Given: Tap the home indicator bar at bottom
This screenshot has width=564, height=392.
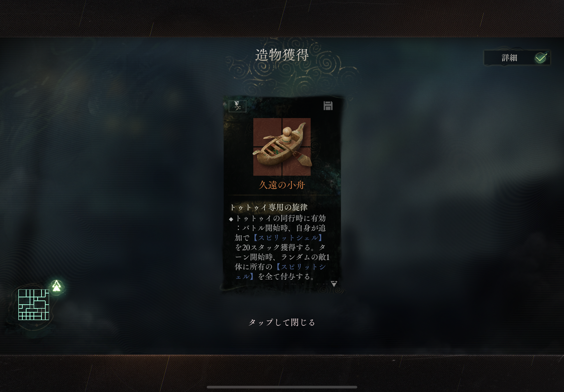Looking at the screenshot, I should 282,387.
